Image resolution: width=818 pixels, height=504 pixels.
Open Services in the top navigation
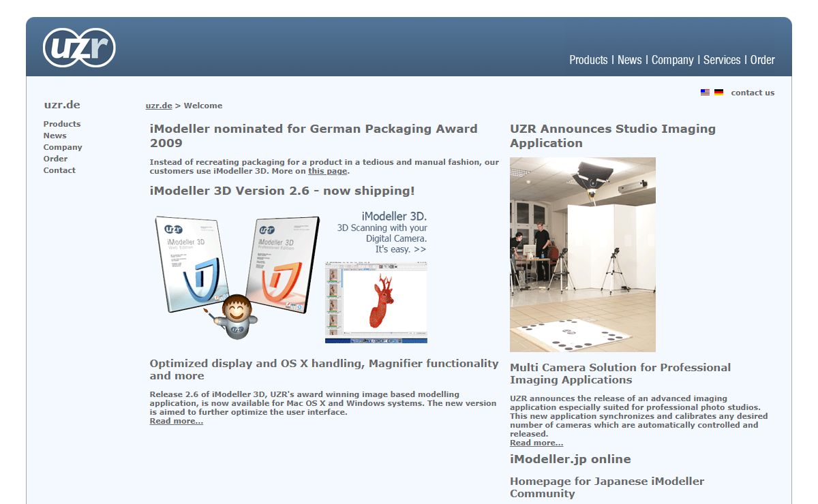click(722, 60)
